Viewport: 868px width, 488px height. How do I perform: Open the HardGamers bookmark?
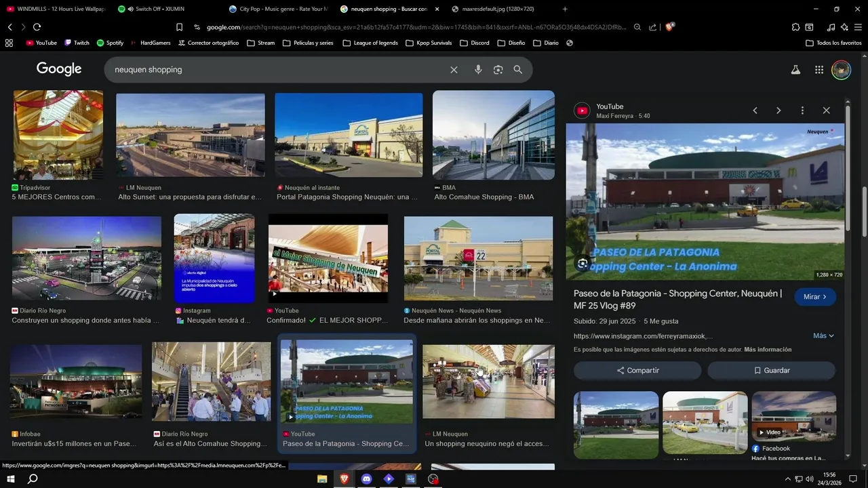(151, 43)
